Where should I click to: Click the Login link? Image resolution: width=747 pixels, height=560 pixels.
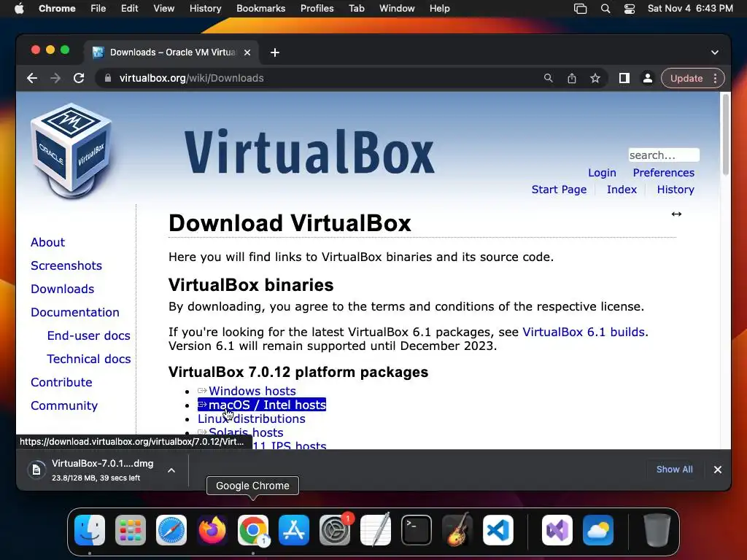pyautogui.click(x=602, y=173)
